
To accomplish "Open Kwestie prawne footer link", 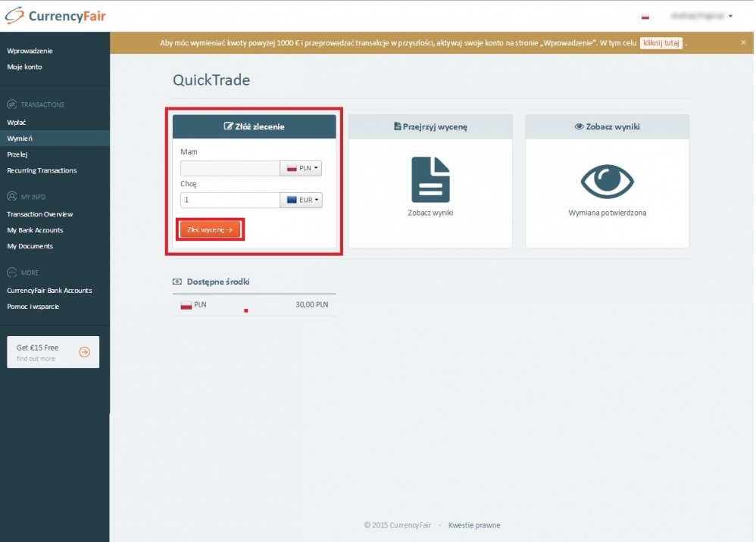I will coord(474,525).
